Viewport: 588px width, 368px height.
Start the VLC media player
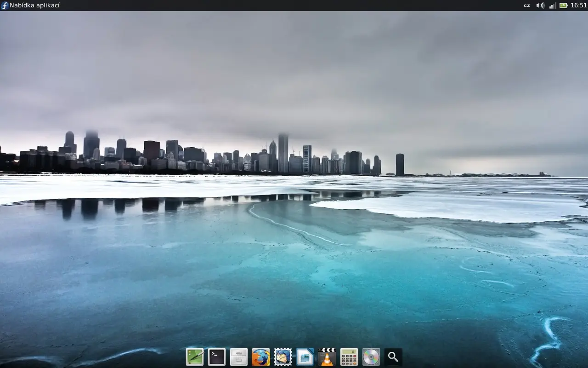click(x=326, y=356)
